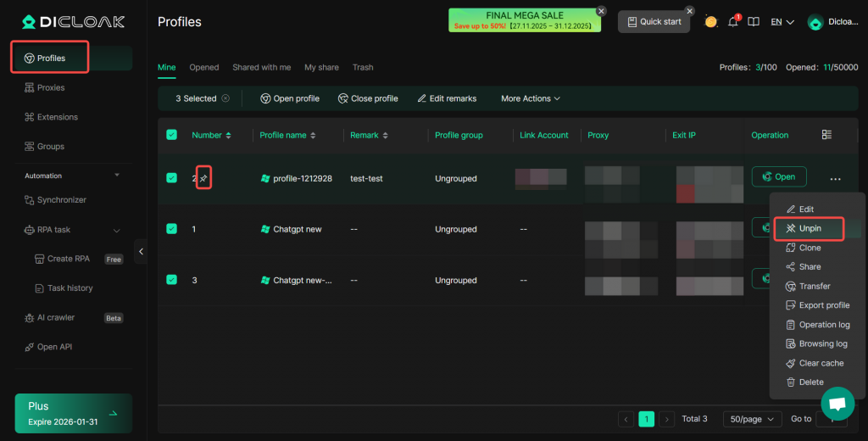Image resolution: width=868 pixels, height=441 pixels.
Task: Open the EN language selector
Action: (782, 22)
